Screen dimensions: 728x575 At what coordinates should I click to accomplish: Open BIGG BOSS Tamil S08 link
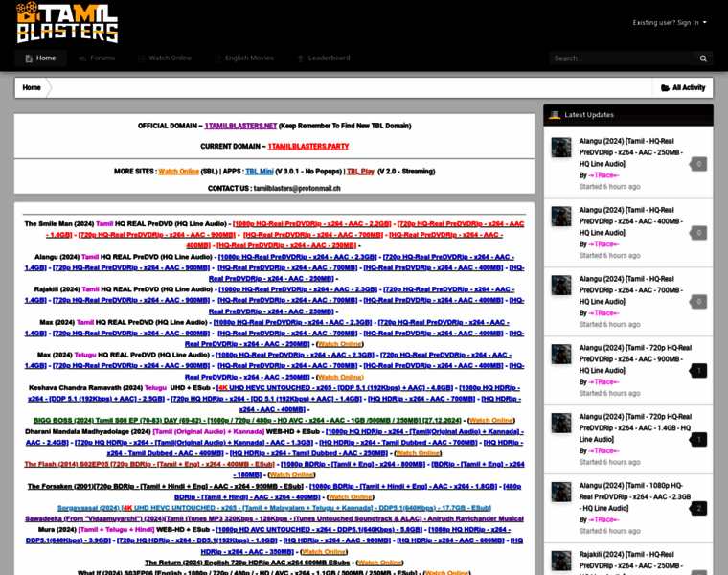pos(247,421)
